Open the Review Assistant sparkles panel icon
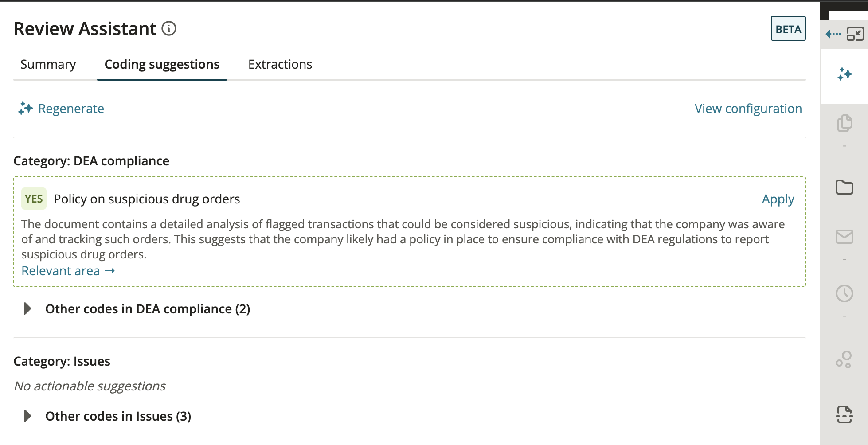The height and width of the screenshot is (445, 868). click(844, 74)
